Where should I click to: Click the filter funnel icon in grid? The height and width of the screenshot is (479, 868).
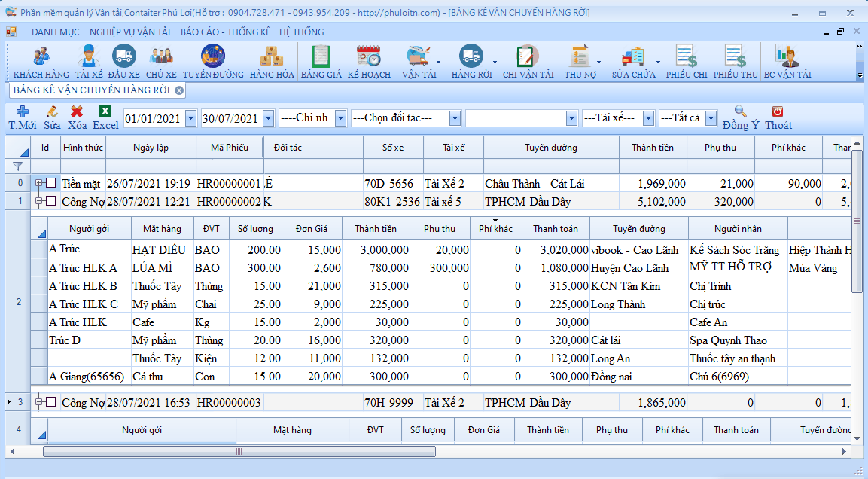18,166
